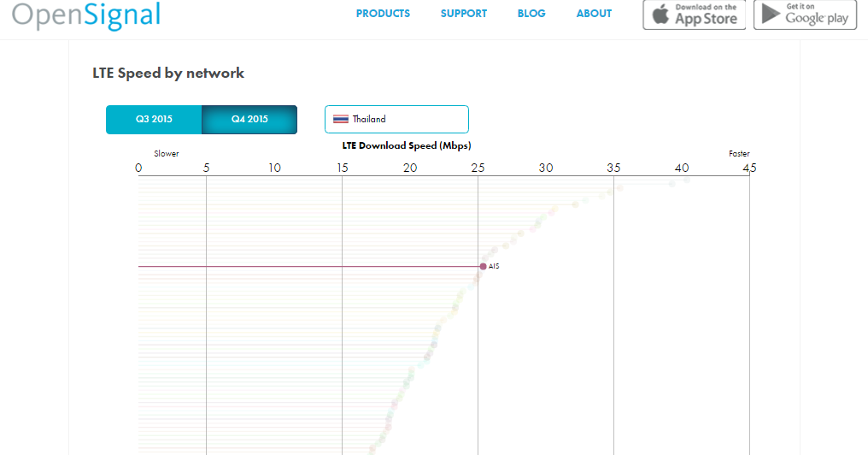
Task: Click the LTE Download Speed axis title
Action: coord(407,145)
